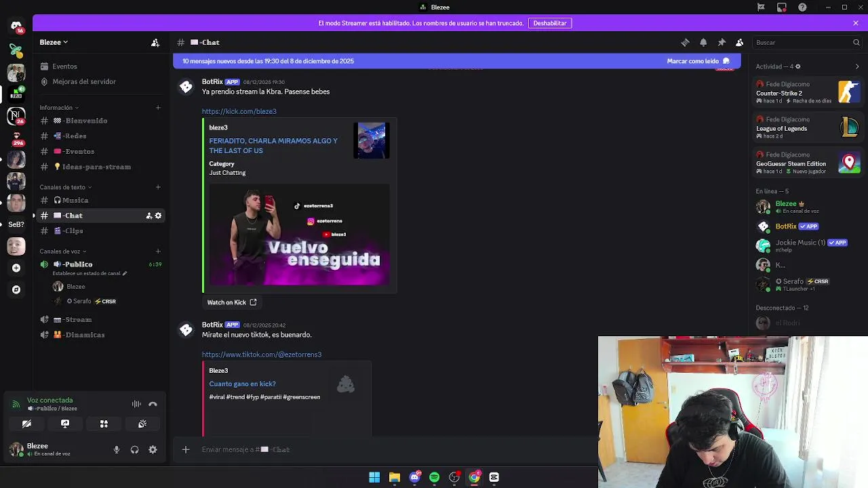Add channel to Información category
Screen dimensions: 868x488
click(x=158, y=107)
